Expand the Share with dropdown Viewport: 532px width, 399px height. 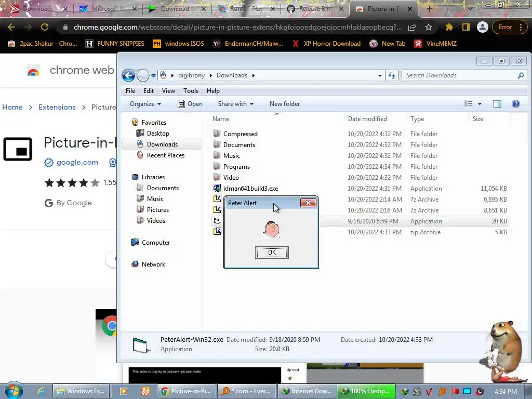pos(235,104)
